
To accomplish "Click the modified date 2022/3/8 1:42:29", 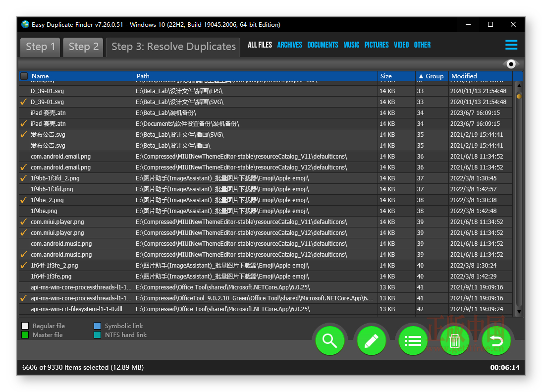I will pos(473,276).
